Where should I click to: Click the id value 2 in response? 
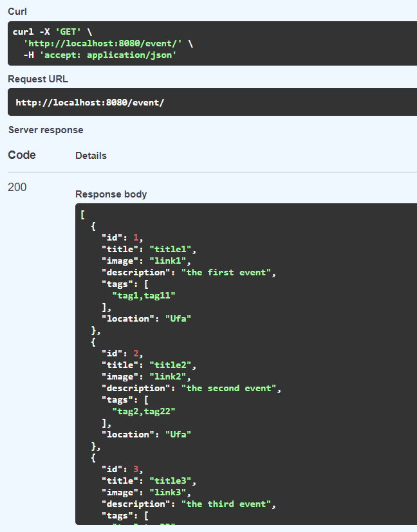click(x=136, y=354)
